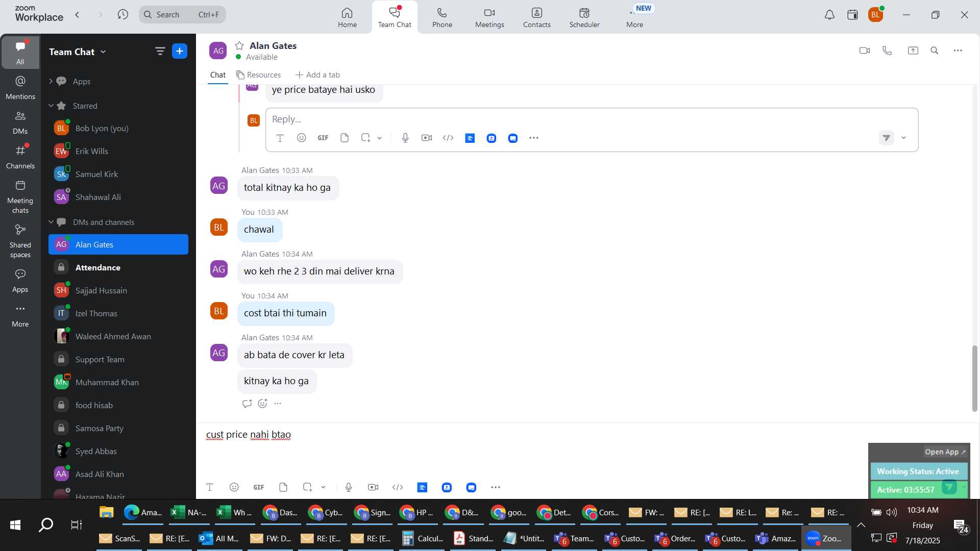Insert code snippet in thread reply toolbar
The height and width of the screenshot is (551, 980).
[x=448, y=138]
